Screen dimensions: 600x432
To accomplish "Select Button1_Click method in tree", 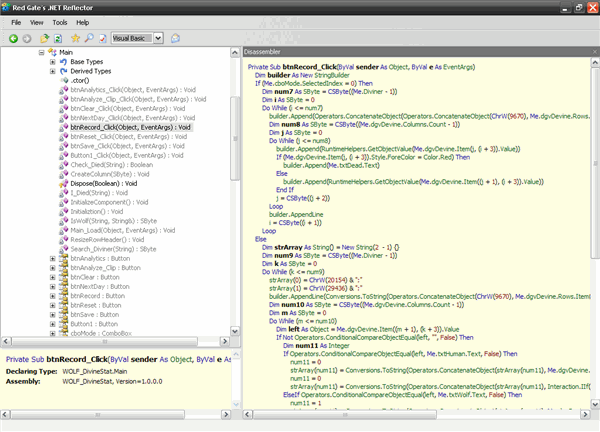I will [x=127, y=155].
